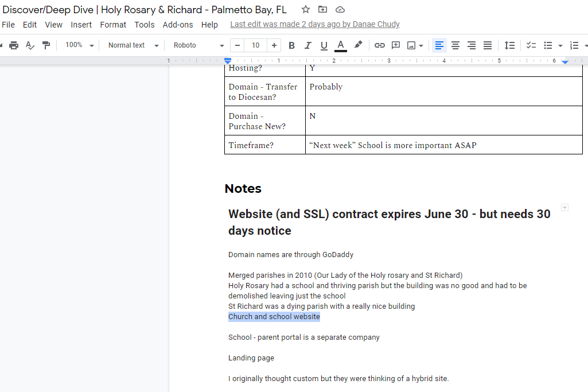
Task: Add a comment with the comment icon
Action: point(396,45)
